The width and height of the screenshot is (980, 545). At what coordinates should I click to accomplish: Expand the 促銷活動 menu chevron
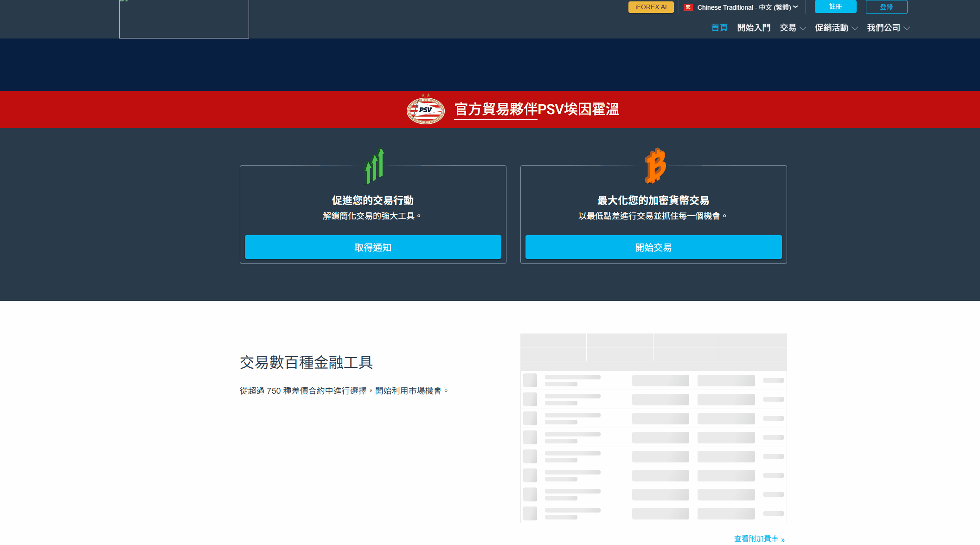(x=855, y=28)
